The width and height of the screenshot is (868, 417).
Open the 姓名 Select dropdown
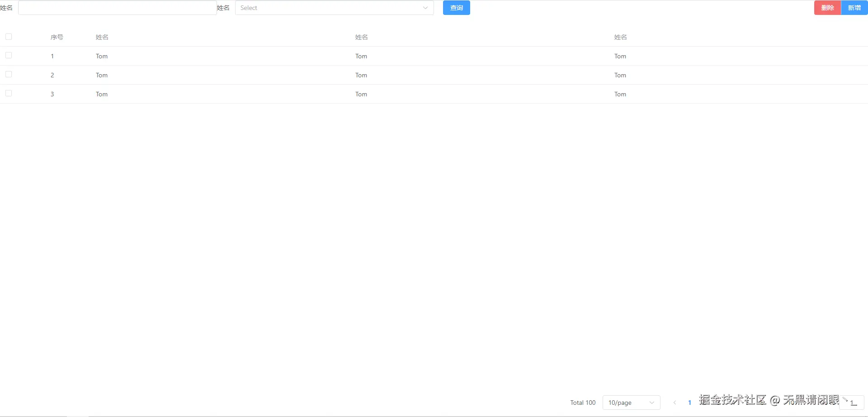tap(335, 8)
